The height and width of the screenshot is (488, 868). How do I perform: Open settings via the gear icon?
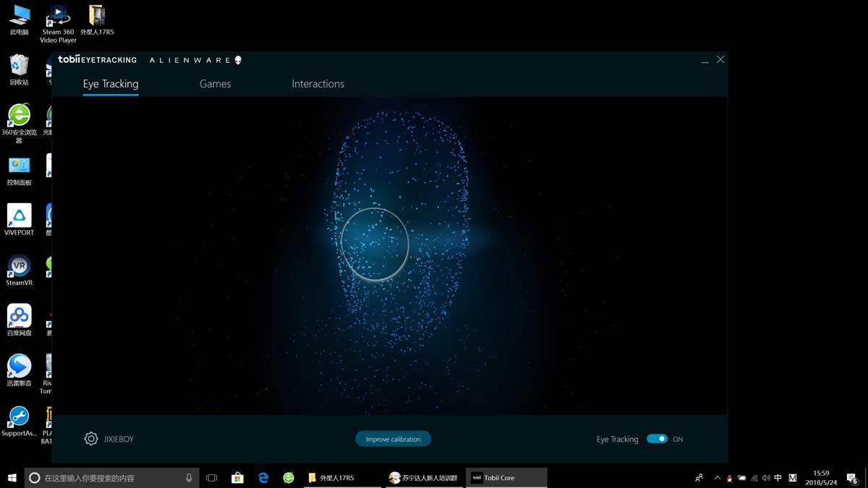[x=90, y=438]
